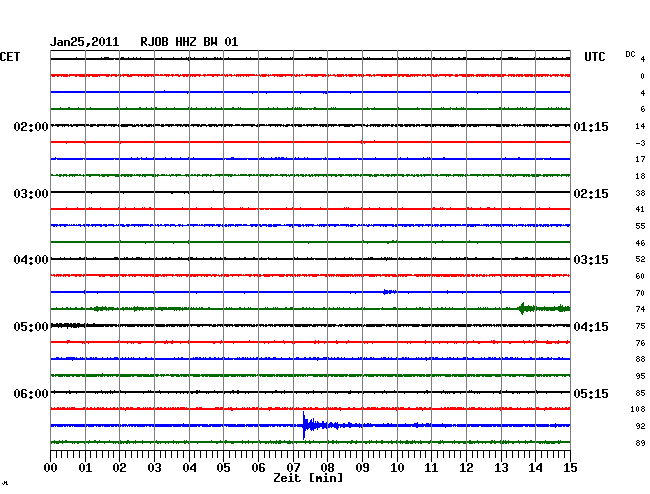Click the date label "Jan25,2011"
The width and height of the screenshot is (650, 494).
pyautogui.click(x=85, y=42)
